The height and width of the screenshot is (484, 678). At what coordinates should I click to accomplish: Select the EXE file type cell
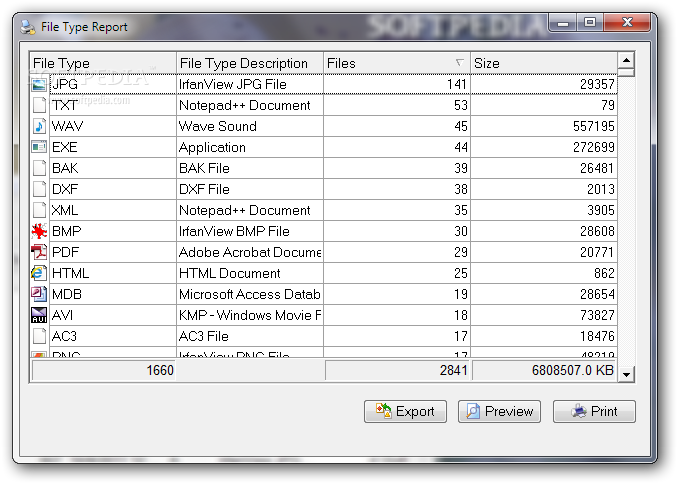tap(113, 147)
